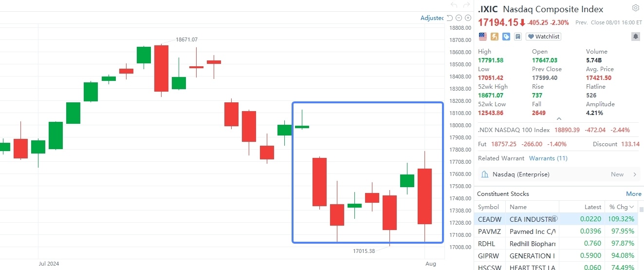Screen dimensions: 644x270
Task: Click the blue price tag icon
Action: [x=506, y=37]
